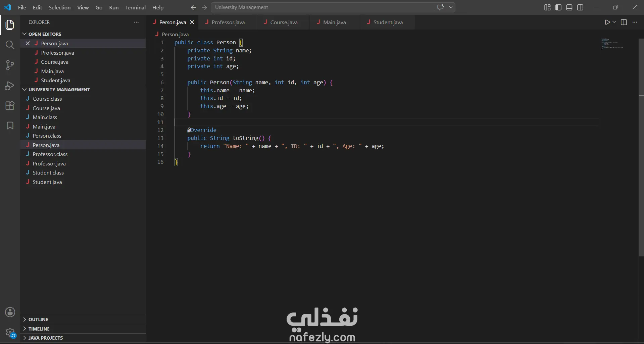The image size is (644, 344).
Task: Click the code minimap preview
Action: (612, 44)
